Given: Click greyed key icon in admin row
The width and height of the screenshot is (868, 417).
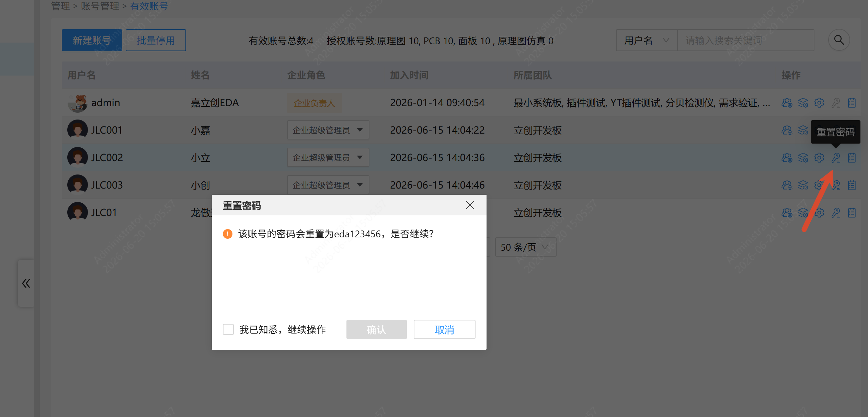Looking at the screenshot, I should point(835,103).
